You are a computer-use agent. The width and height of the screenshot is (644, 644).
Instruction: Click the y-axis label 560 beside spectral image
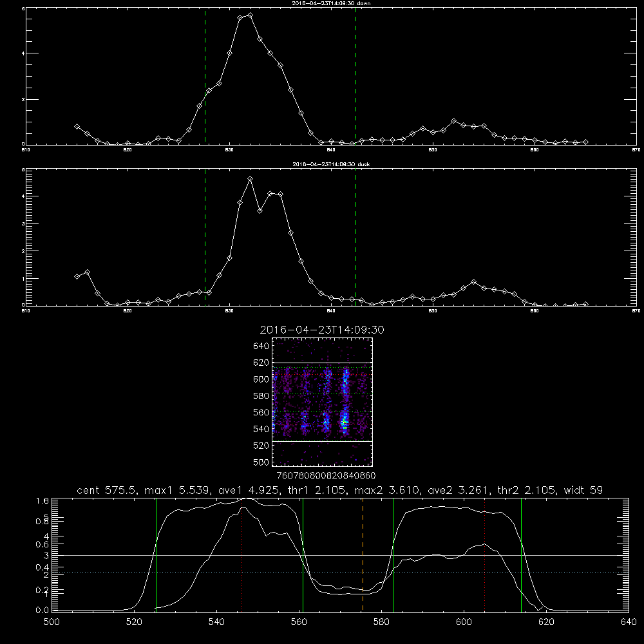click(x=261, y=412)
